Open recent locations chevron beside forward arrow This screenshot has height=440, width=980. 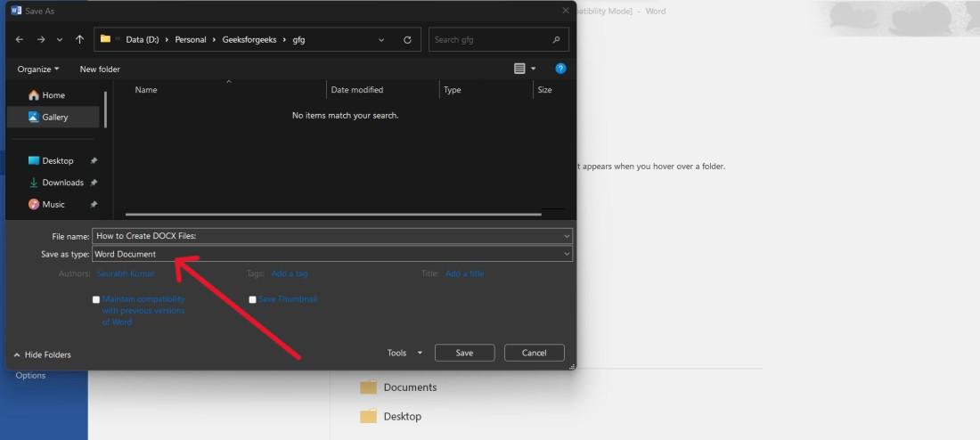(60, 39)
